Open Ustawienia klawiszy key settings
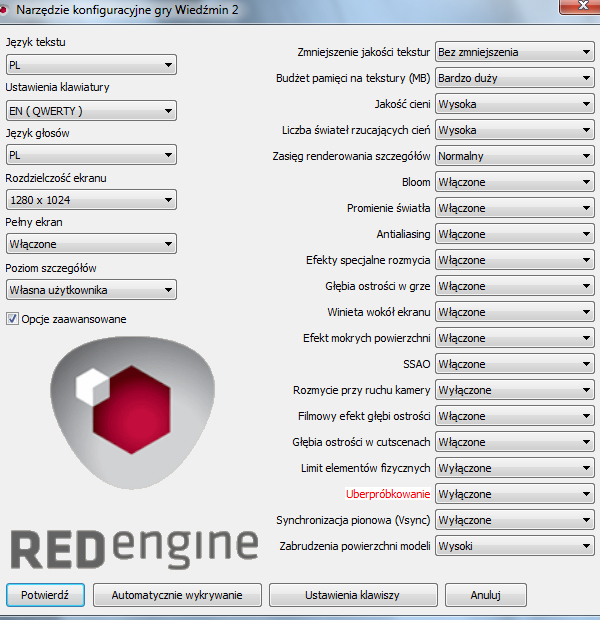 point(352,595)
